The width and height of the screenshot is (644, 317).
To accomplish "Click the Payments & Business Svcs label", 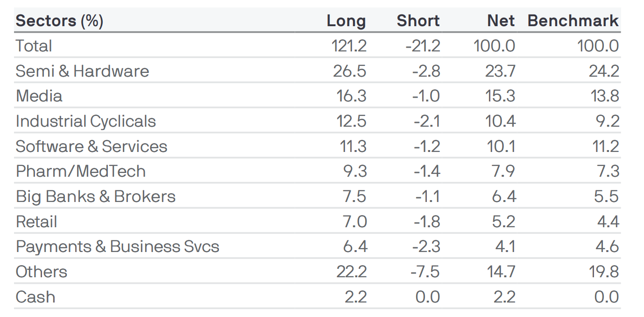I will 117,246.
